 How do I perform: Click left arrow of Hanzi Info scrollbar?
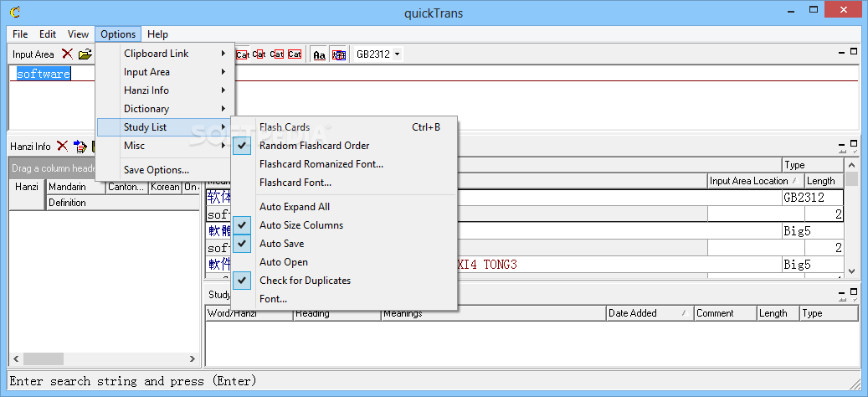pyautogui.click(x=16, y=358)
